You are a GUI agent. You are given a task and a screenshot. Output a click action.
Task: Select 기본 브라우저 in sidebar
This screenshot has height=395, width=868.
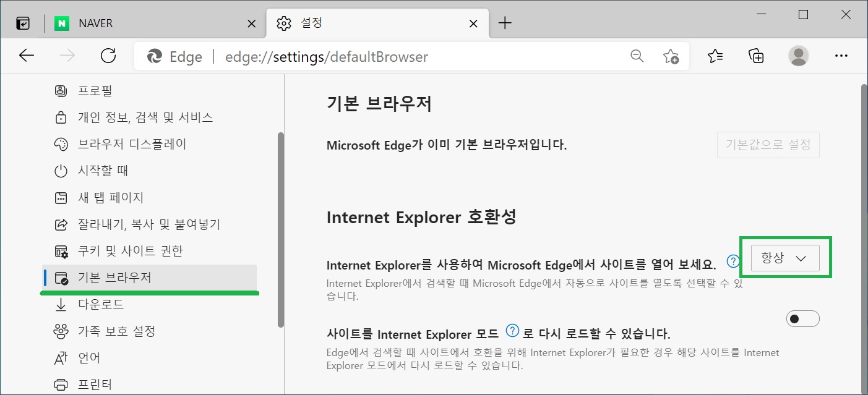[149, 278]
